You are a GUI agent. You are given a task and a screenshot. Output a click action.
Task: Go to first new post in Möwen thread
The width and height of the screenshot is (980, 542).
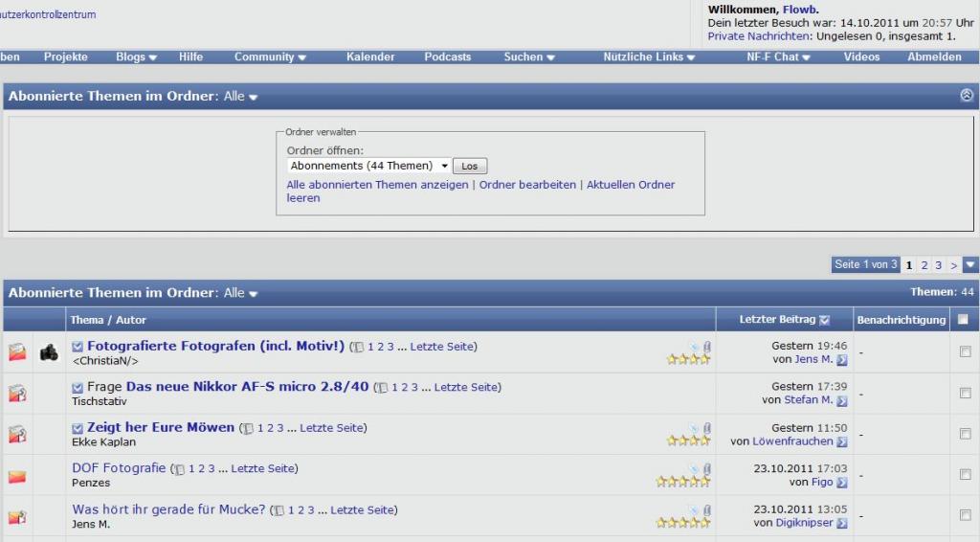point(78,428)
